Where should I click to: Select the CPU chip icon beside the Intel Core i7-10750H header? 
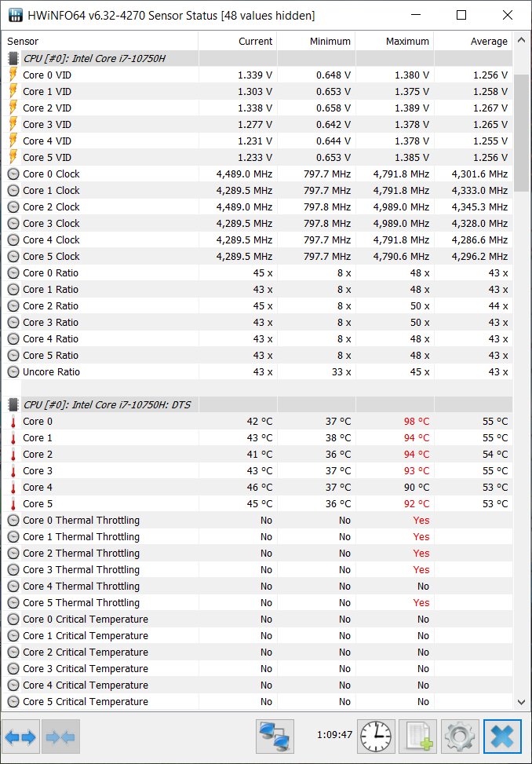[13, 58]
